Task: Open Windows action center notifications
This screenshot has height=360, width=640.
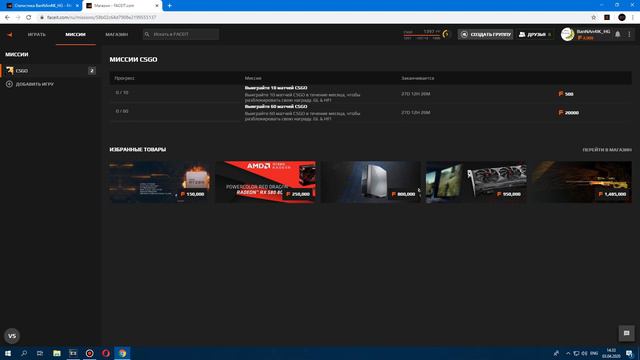Action: (629, 353)
